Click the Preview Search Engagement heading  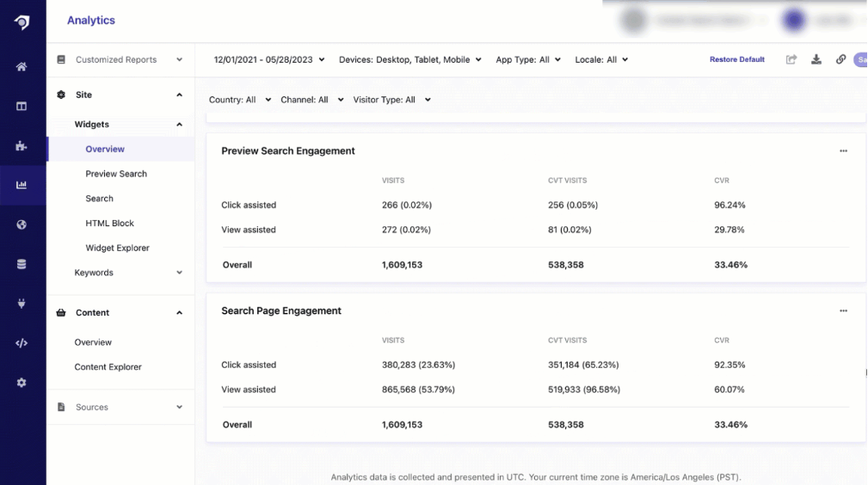(288, 150)
